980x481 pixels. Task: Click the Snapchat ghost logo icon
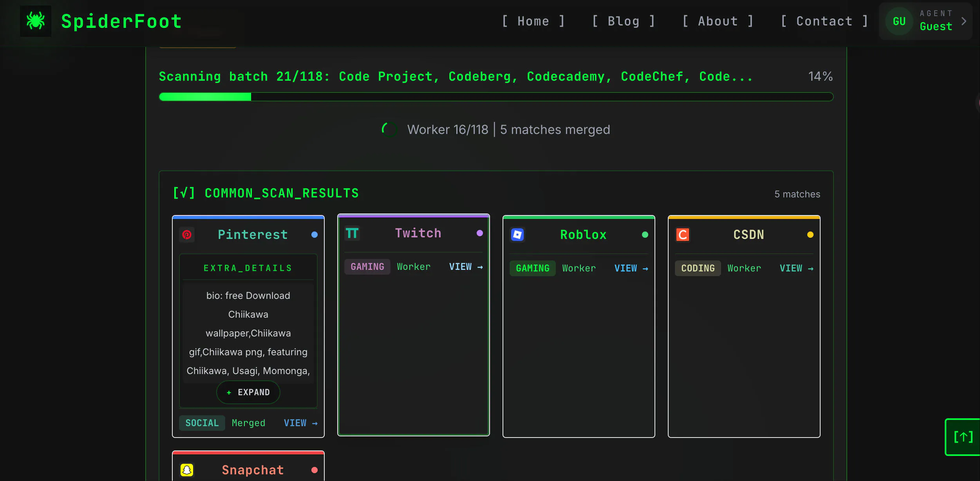click(187, 470)
